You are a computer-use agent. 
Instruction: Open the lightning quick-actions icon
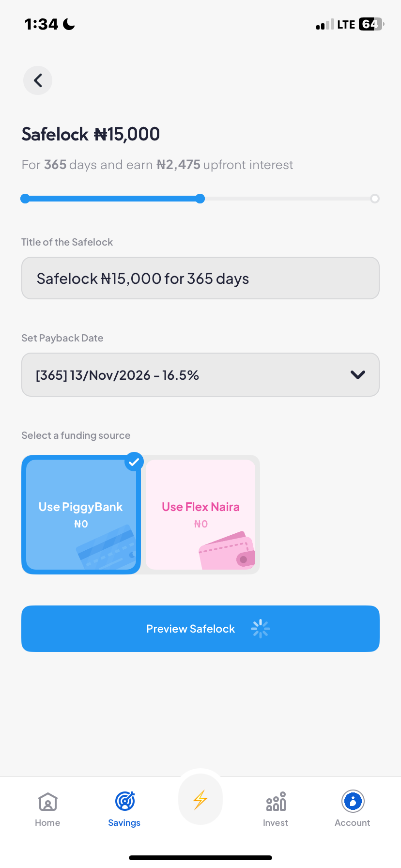tap(200, 799)
